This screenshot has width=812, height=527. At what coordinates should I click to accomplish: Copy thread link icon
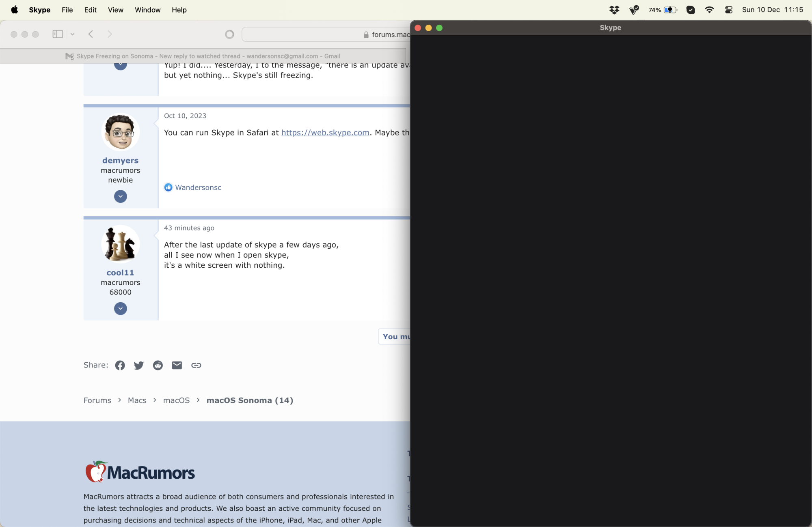click(x=196, y=365)
